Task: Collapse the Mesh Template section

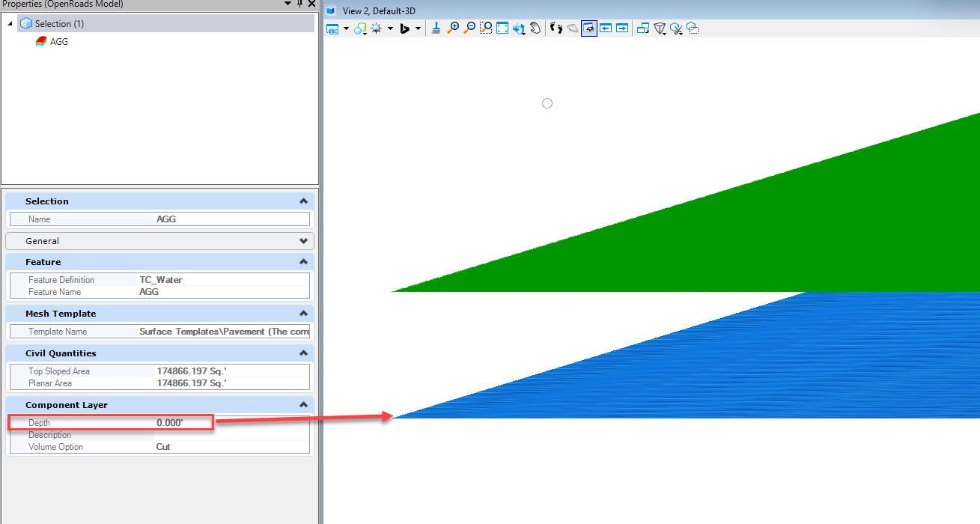Action: point(303,314)
